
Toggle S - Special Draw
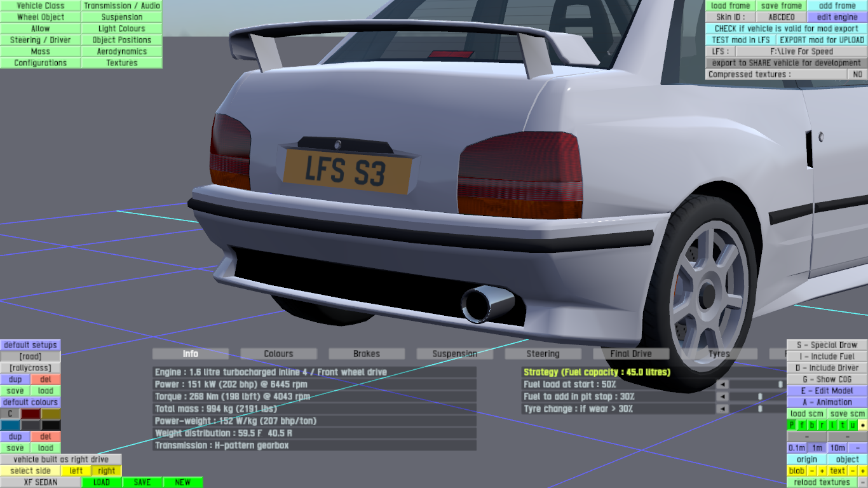[x=827, y=345]
